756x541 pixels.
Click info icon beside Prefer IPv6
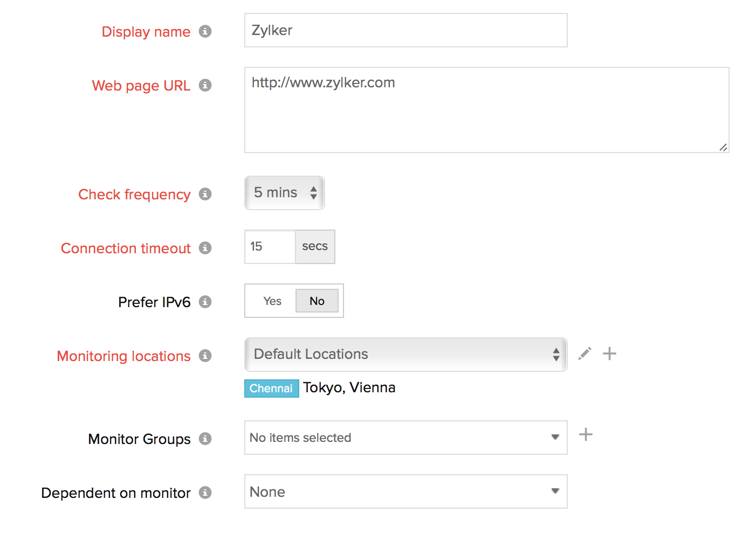(x=205, y=302)
